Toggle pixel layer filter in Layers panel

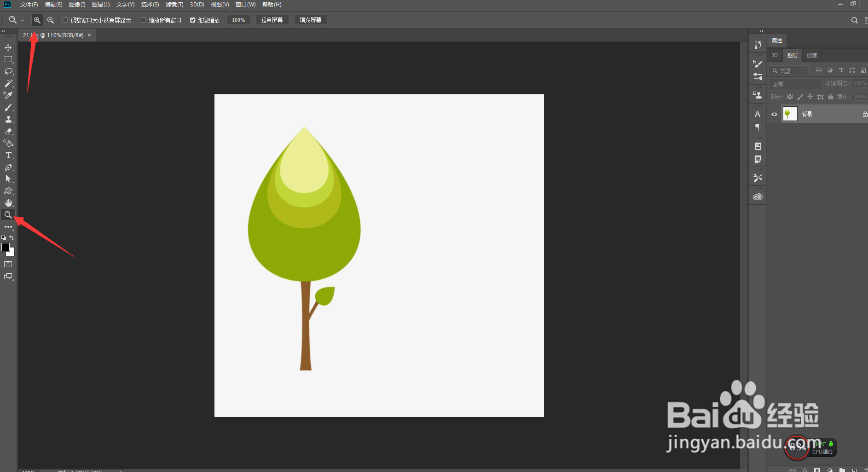pos(819,70)
